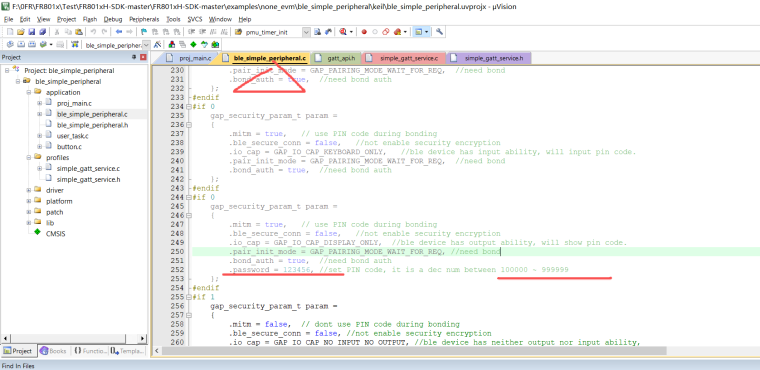Open the debug find dropdown arrow
This screenshot has height=370, width=760.
pyautogui.click(x=351, y=32)
